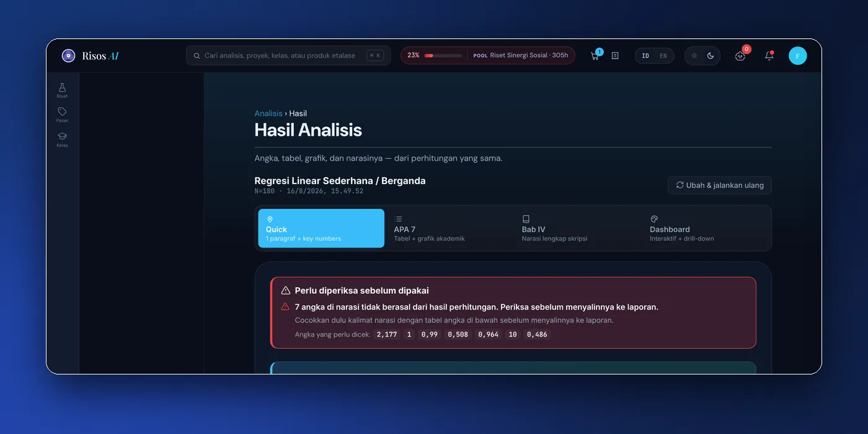Enable light mode sun toggle

694,56
